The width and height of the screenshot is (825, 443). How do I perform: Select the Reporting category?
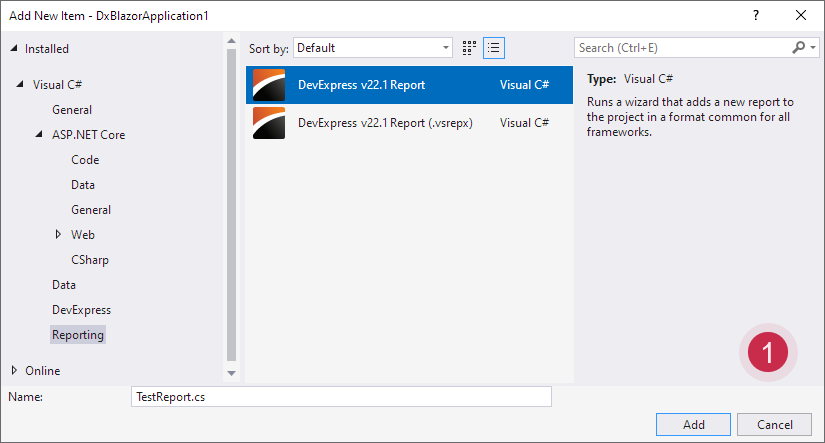78,335
